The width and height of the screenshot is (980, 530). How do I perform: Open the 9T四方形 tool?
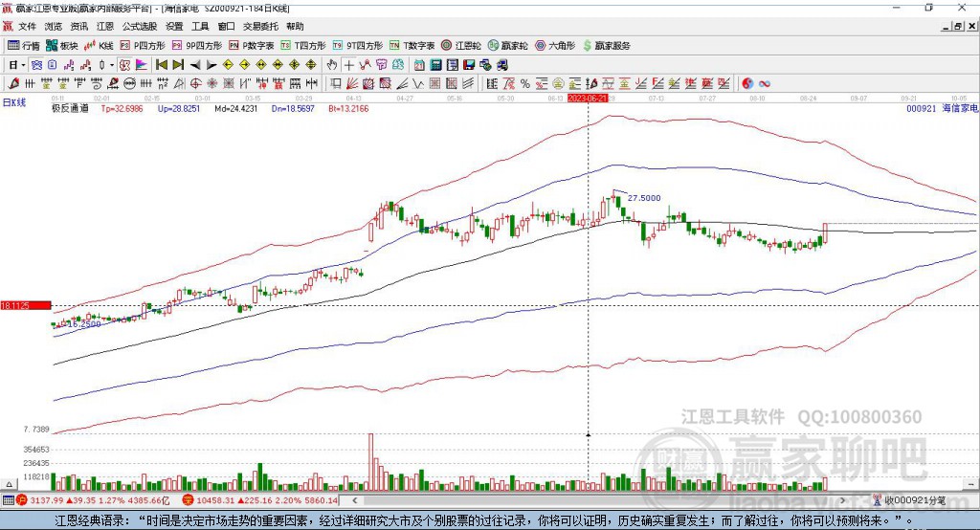coord(358,46)
